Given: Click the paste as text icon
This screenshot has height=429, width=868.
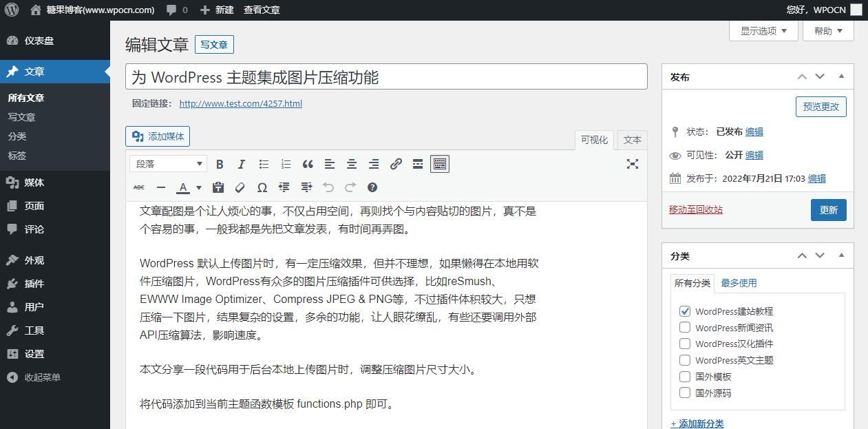Looking at the screenshot, I should (x=218, y=187).
